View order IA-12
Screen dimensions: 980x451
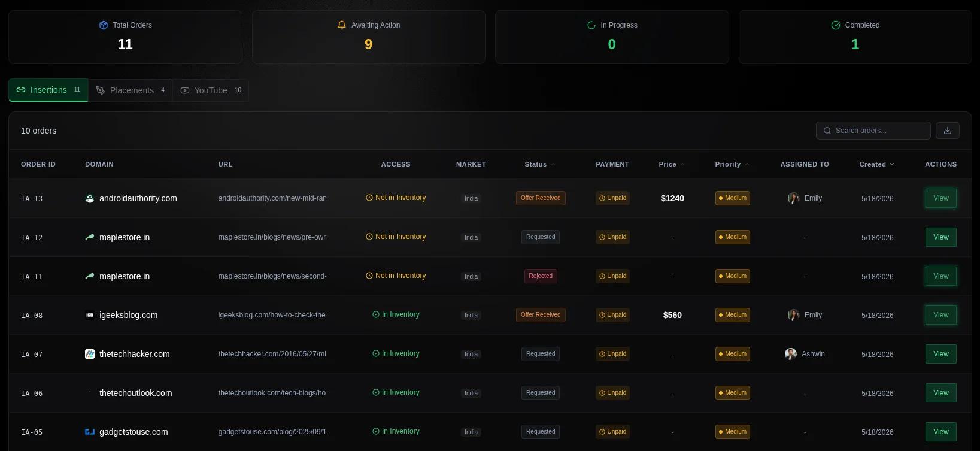[x=941, y=237]
